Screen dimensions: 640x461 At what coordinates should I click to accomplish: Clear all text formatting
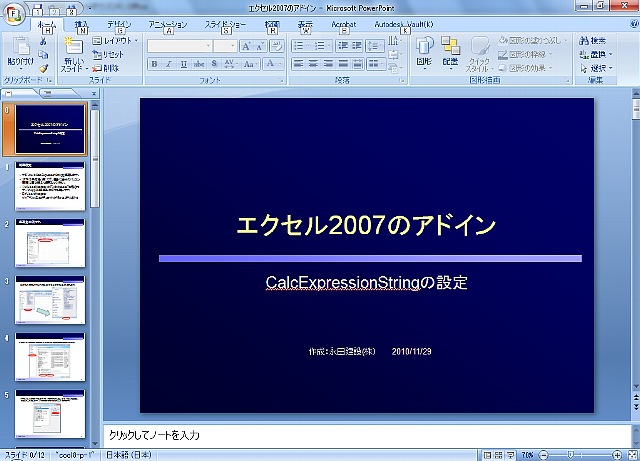(277, 46)
